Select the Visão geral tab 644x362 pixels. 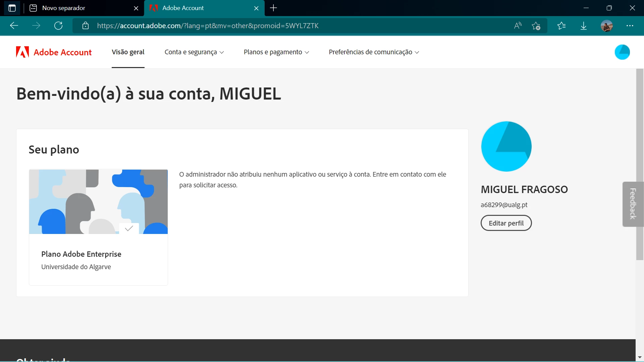(128, 52)
